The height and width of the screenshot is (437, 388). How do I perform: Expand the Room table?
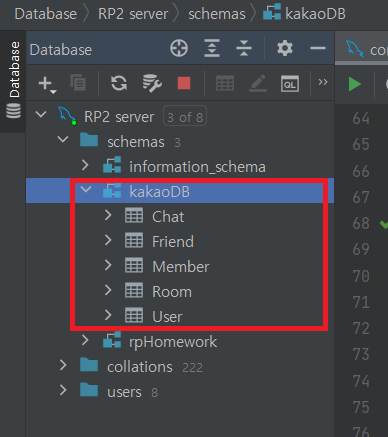click(x=108, y=290)
